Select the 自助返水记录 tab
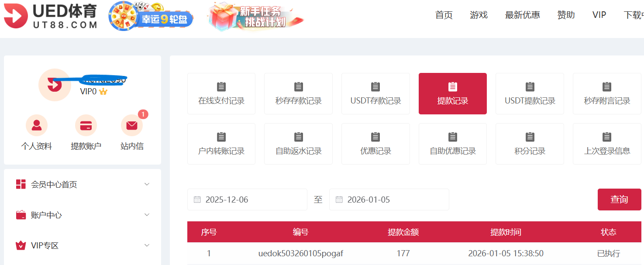 [298, 144]
